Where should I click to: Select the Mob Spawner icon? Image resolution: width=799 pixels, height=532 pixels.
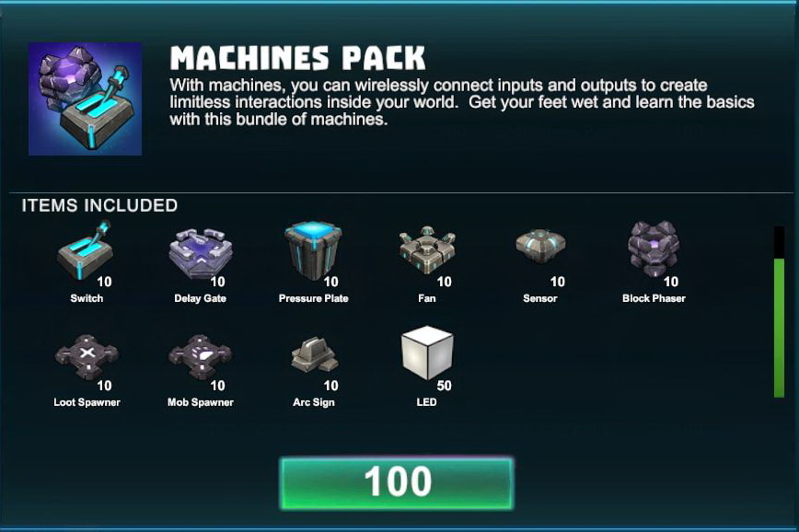click(201, 357)
